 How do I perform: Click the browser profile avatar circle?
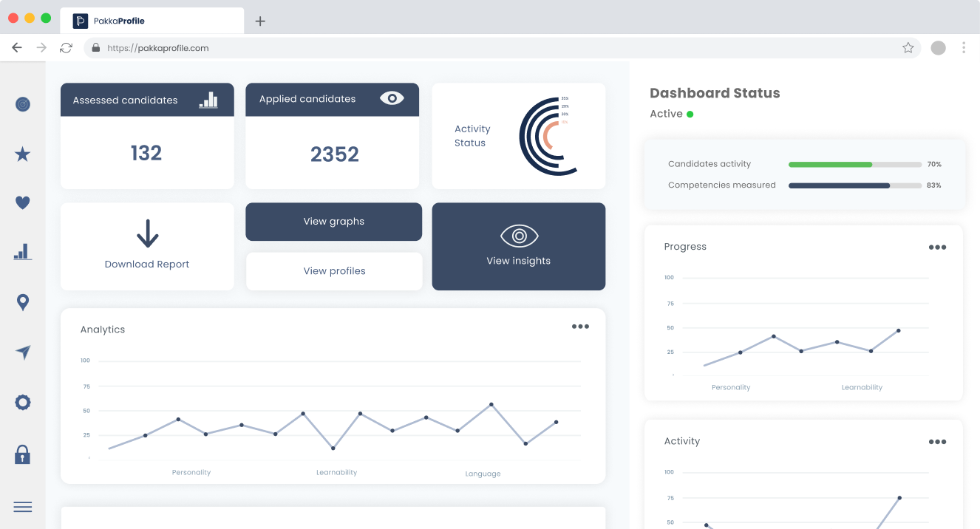point(938,48)
